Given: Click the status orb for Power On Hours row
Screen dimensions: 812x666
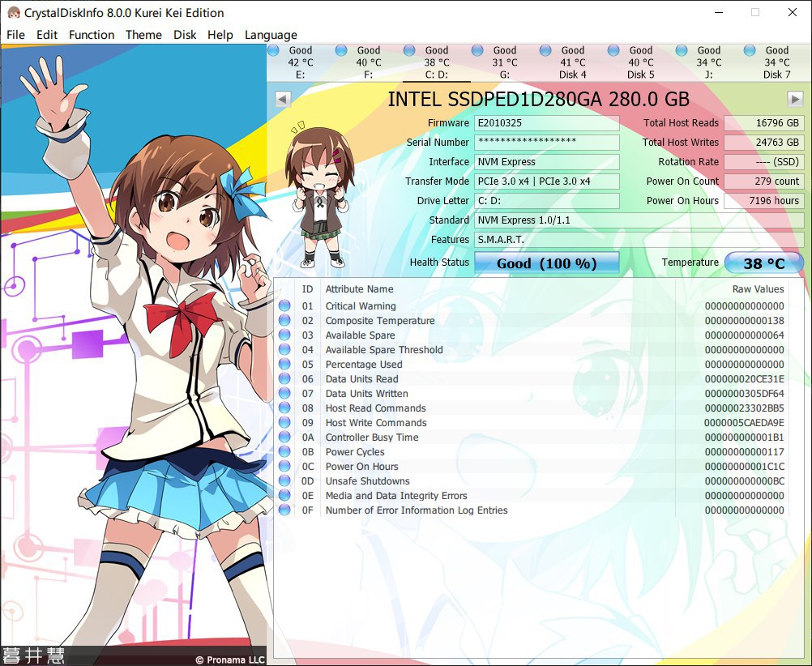Looking at the screenshot, I should tap(284, 466).
